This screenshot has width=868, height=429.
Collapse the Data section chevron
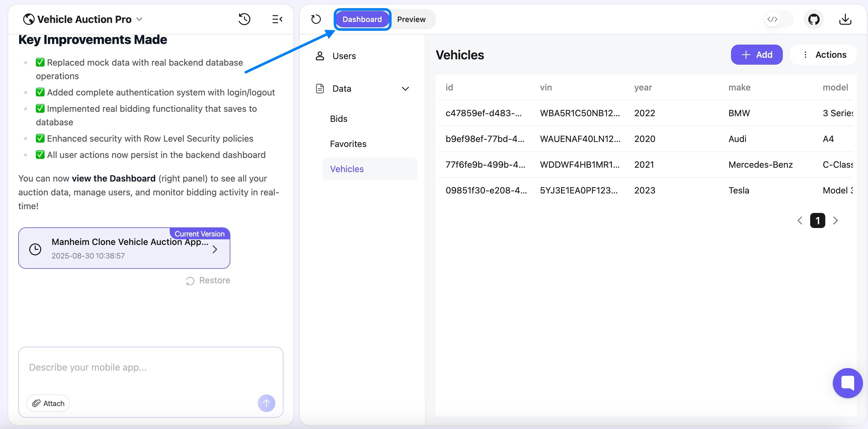(x=405, y=89)
